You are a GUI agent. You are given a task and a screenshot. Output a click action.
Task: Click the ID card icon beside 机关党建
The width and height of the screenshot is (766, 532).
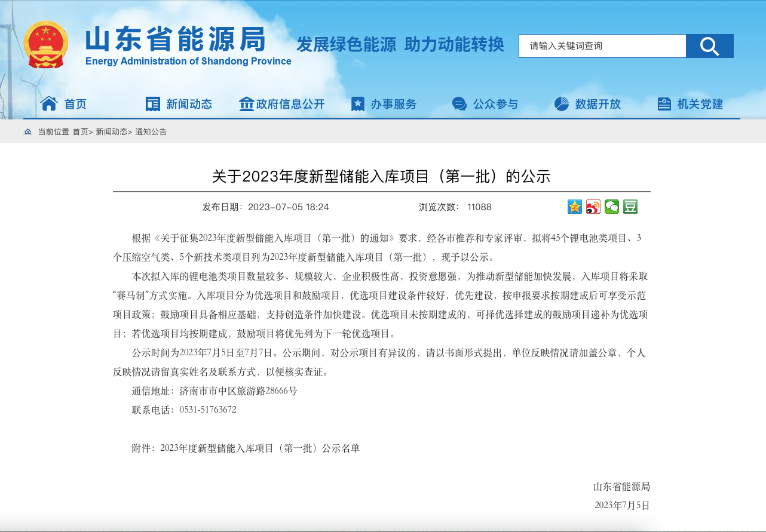664,104
